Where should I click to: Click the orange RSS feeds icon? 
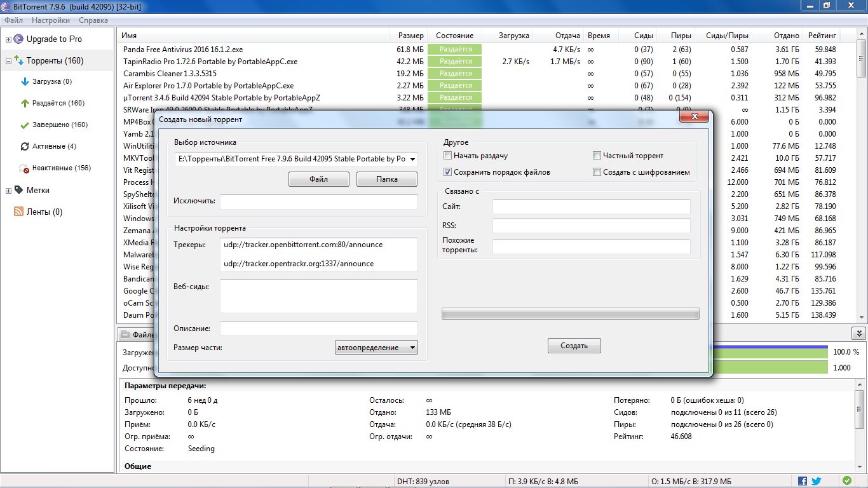pos(18,212)
